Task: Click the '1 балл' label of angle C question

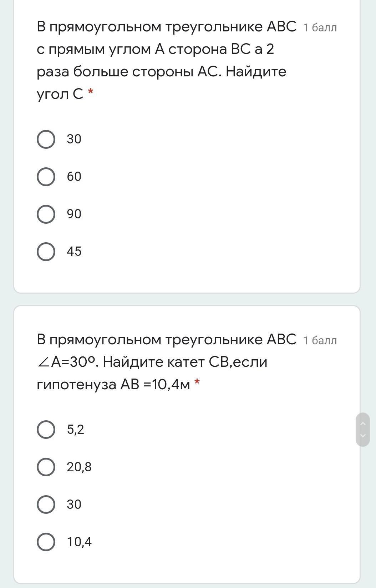Action: 320,27
